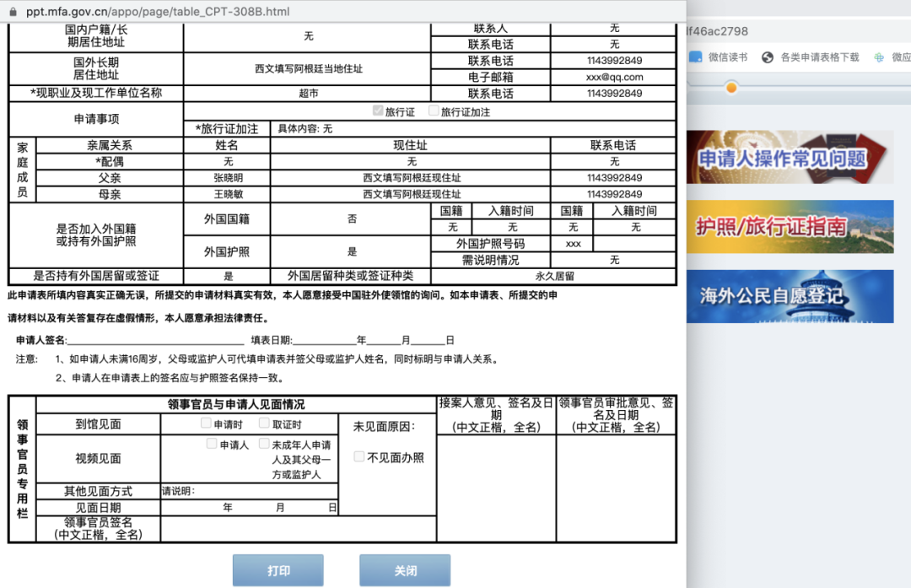Check the 申请时 checkbox under 到馆见面

(205, 423)
